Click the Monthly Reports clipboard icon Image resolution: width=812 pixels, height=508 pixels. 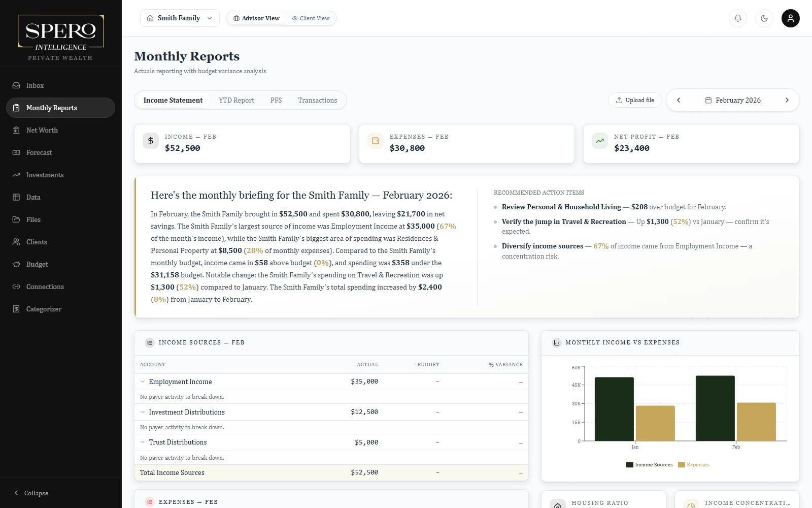[x=16, y=108]
